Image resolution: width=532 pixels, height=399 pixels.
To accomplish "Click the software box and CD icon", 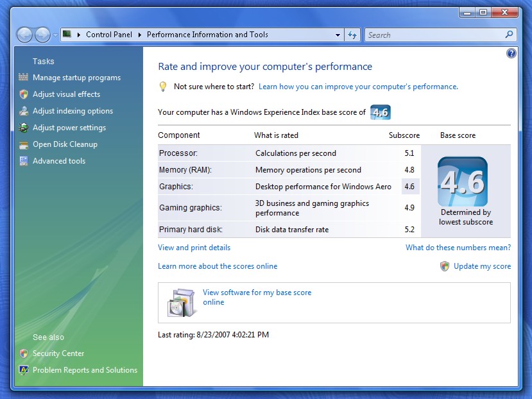I will 182,303.
